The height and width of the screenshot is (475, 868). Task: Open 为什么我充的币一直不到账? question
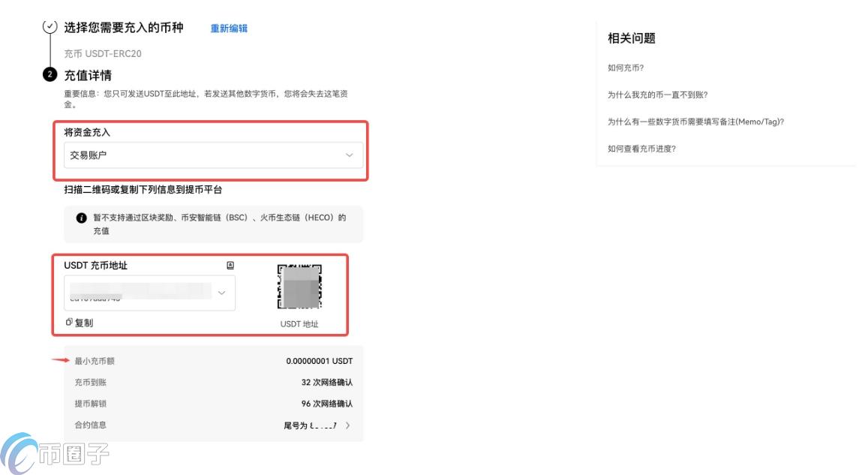(x=658, y=95)
